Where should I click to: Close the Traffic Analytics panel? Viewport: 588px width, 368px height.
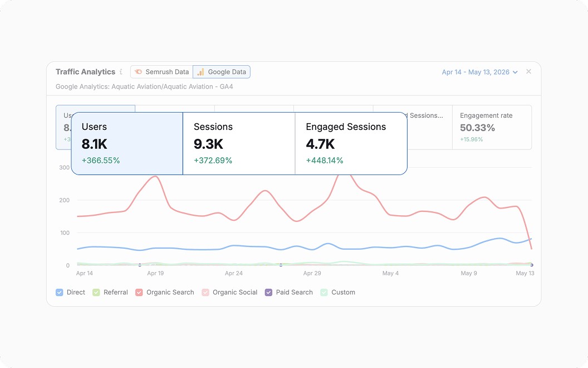click(528, 71)
